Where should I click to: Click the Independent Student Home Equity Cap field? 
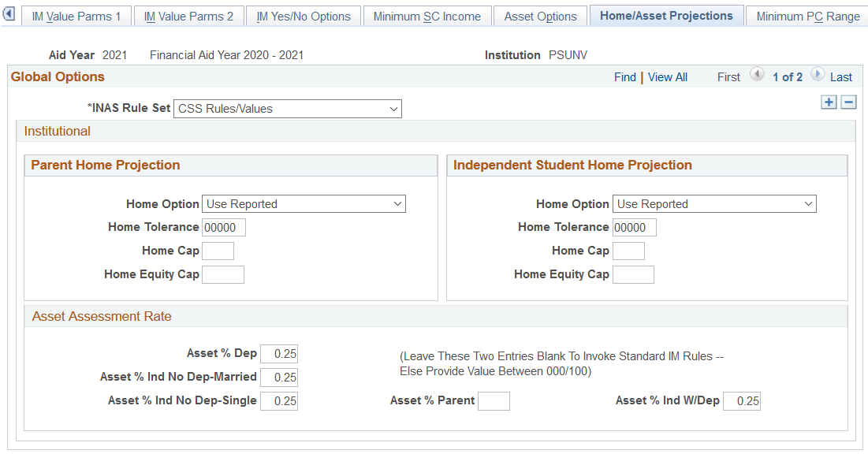click(633, 274)
